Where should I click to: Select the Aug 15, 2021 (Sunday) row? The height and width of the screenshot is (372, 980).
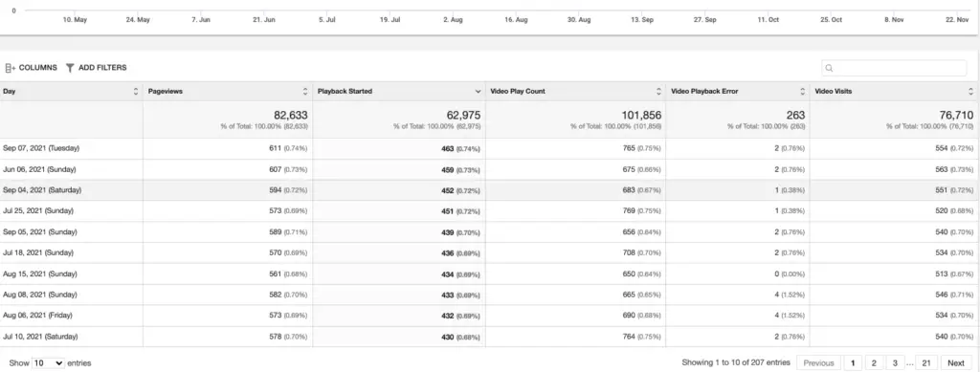490,274
